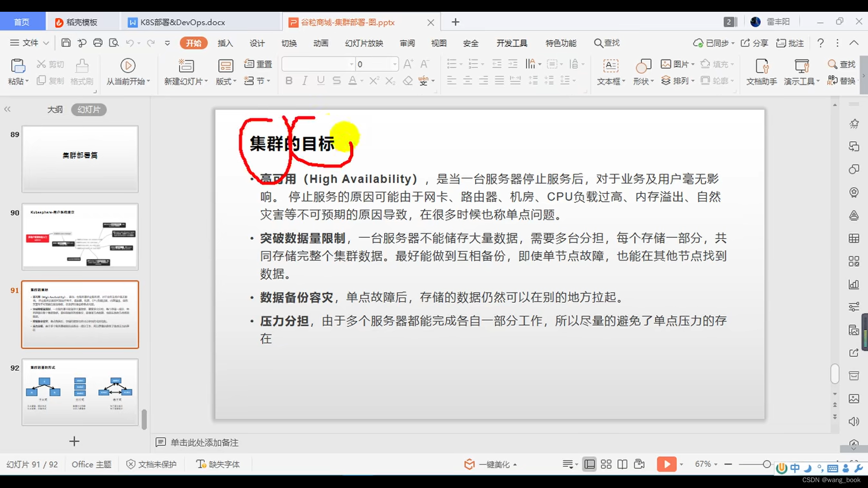Image resolution: width=868 pixels, height=488 pixels.
Task: Toggle 文稿未保护 document protection status
Action: coord(151,464)
